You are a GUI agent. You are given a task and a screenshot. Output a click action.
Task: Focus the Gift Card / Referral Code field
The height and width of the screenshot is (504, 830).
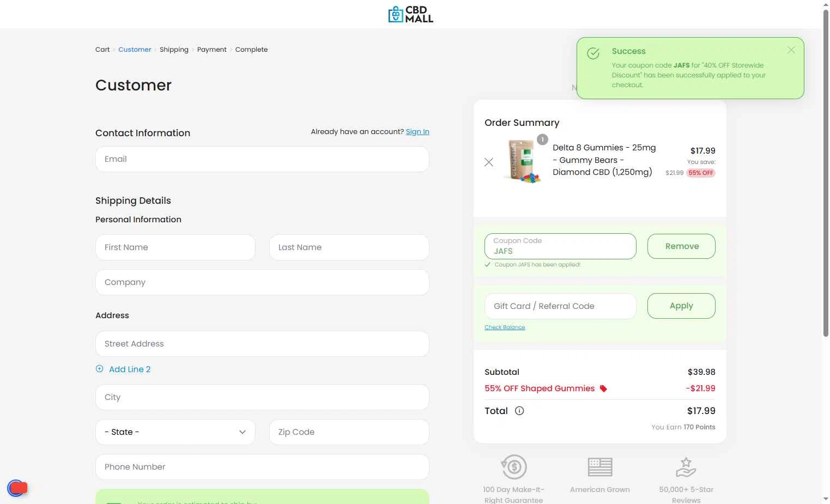pos(560,306)
